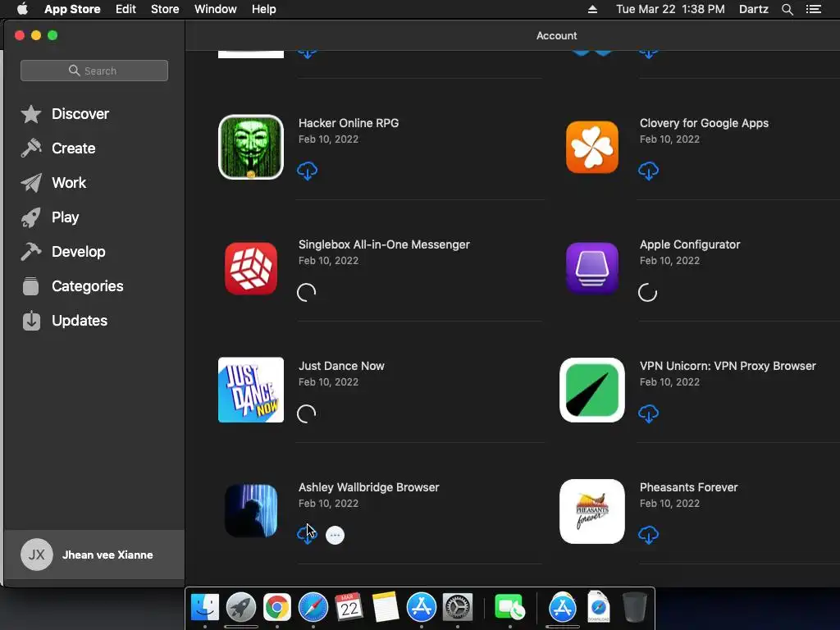The width and height of the screenshot is (840, 630).
Task: Open Just Dance Now app icon
Action: [251, 390]
